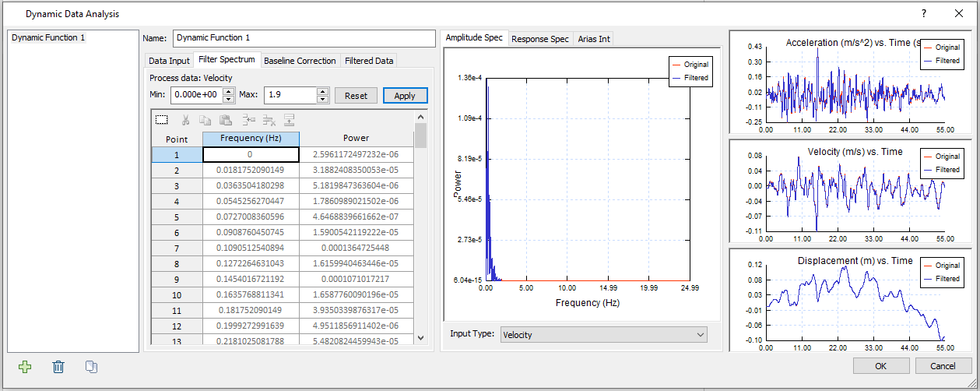Click the table's vertical scrollbar down arrow
The height and width of the screenshot is (391, 980).
420,337
